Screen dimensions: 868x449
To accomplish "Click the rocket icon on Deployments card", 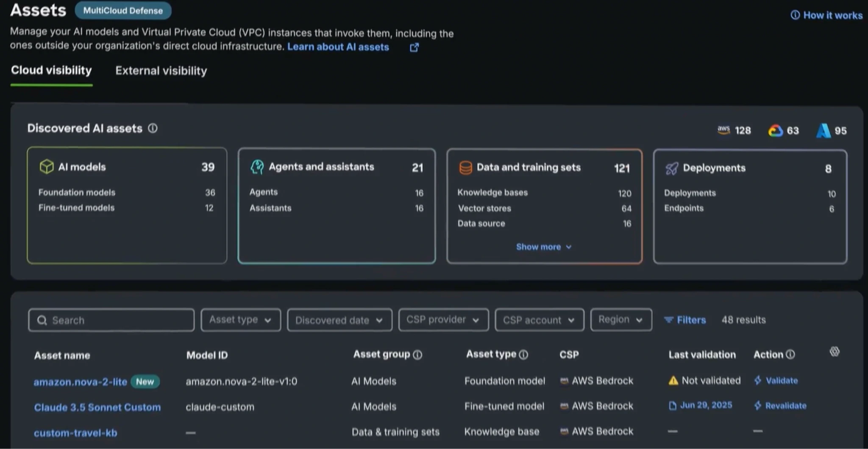I will tap(672, 168).
